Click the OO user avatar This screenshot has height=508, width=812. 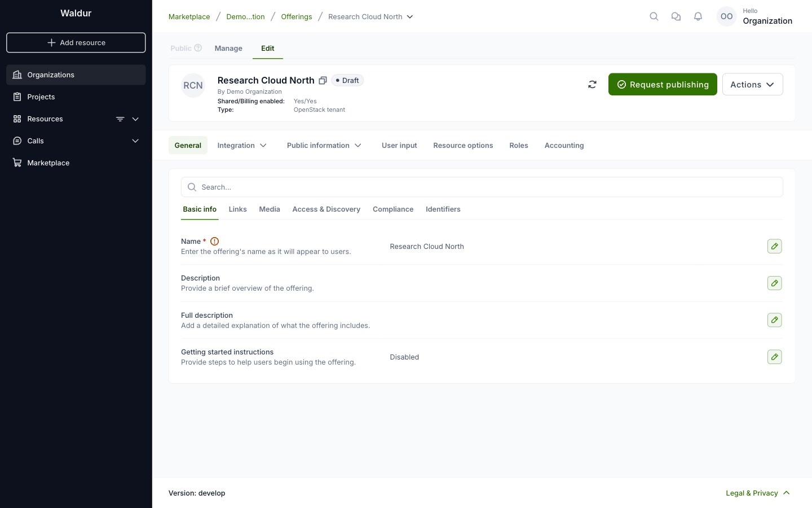point(726,16)
